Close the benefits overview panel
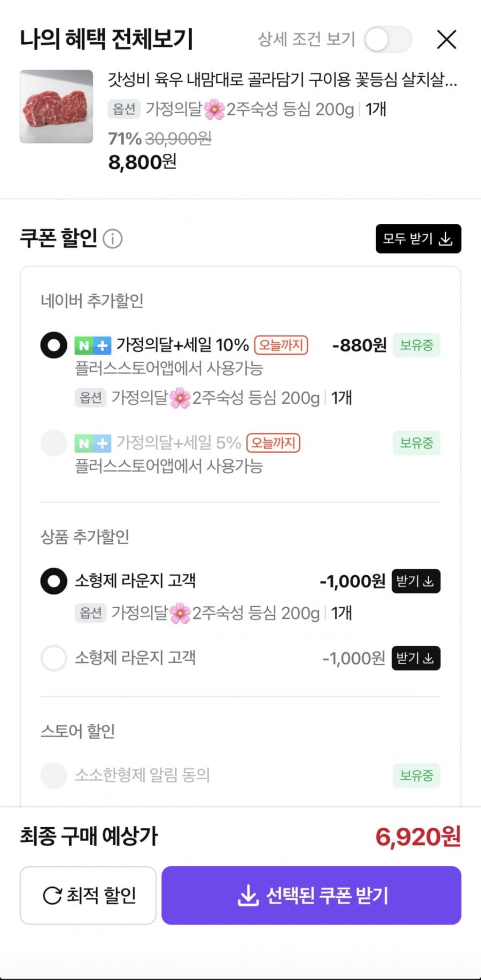The width and height of the screenshot is (481, 980). pos(446,40)
